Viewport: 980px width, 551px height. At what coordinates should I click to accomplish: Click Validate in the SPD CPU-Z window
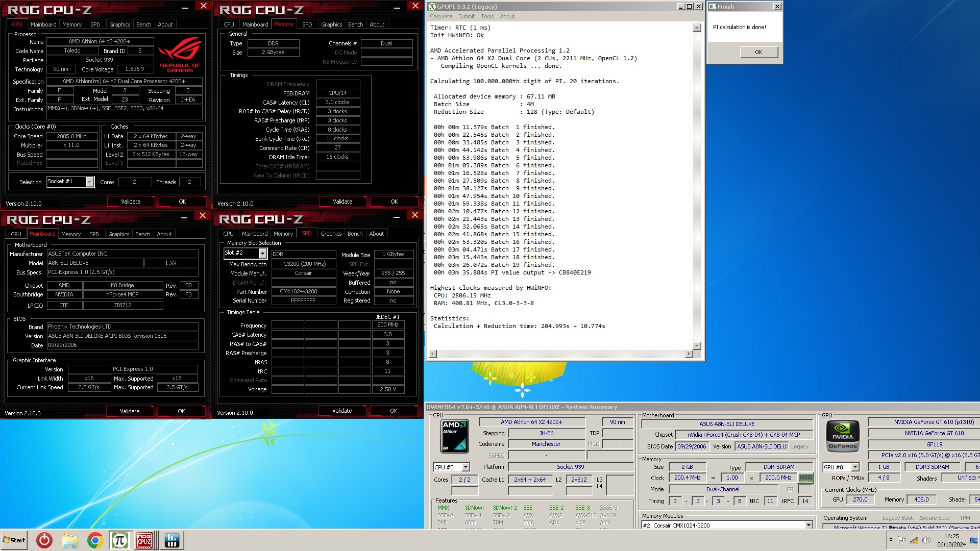(342, 411)
